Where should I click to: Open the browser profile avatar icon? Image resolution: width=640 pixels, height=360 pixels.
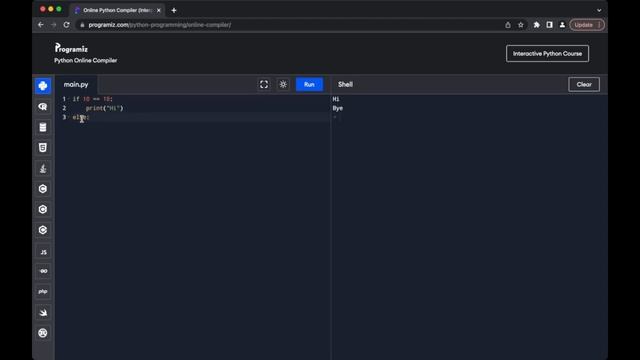pos(562,25)
